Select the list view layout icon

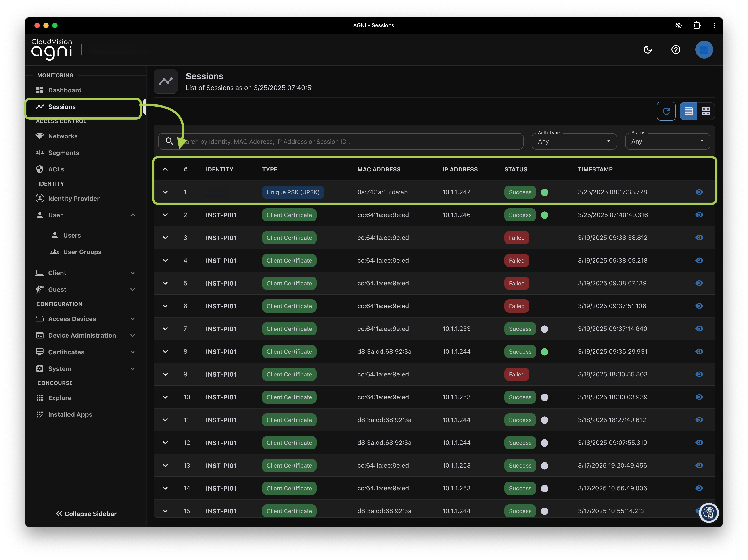(x=688, y=111)
